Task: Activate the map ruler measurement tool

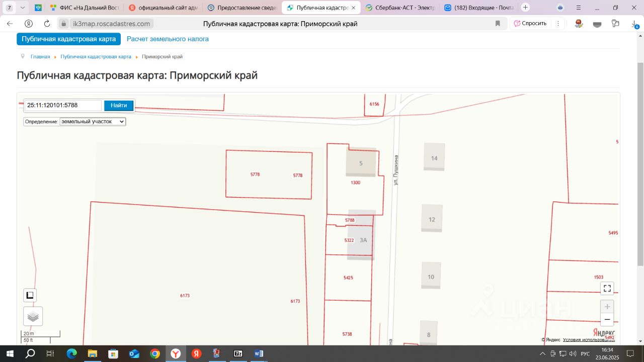Action: click(30, 295)
